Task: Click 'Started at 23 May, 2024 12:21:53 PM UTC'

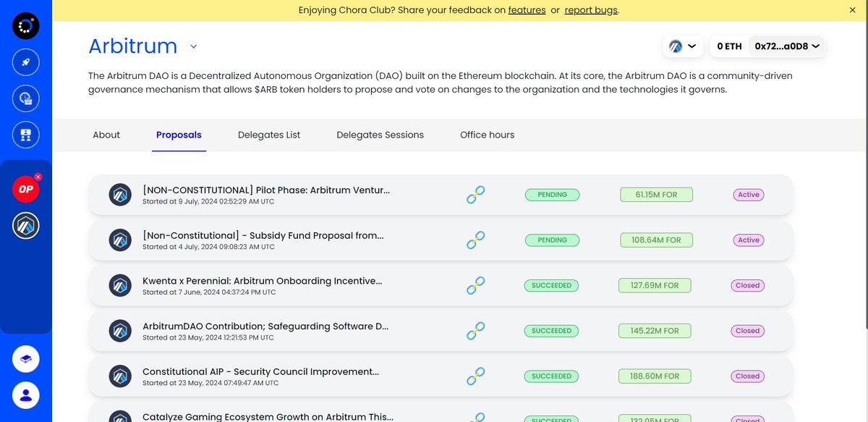Action: tap(208, 338)
